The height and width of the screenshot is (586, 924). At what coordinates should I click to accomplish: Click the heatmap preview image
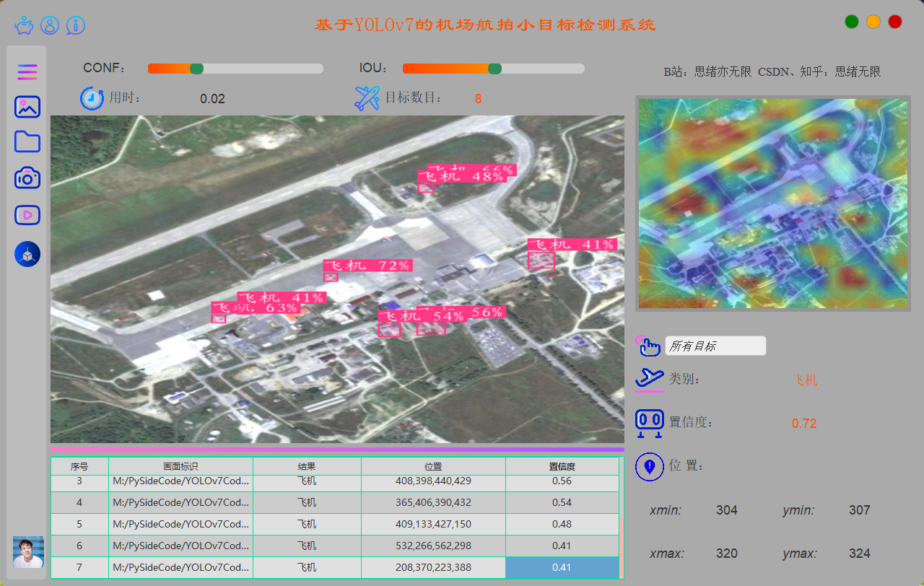tap(772, 204)
